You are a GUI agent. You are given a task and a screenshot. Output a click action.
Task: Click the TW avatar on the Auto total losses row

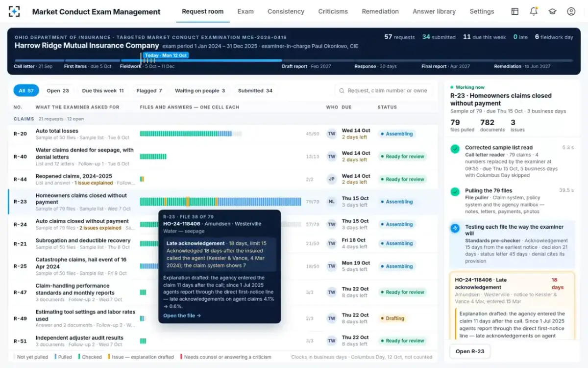click(x=332, y=134)
